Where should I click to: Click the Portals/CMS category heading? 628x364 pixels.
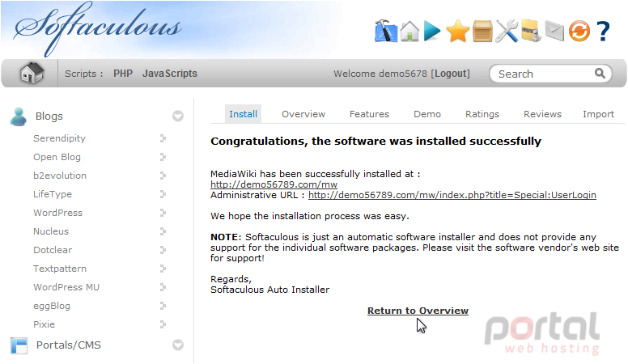click(x=69, y=345)
